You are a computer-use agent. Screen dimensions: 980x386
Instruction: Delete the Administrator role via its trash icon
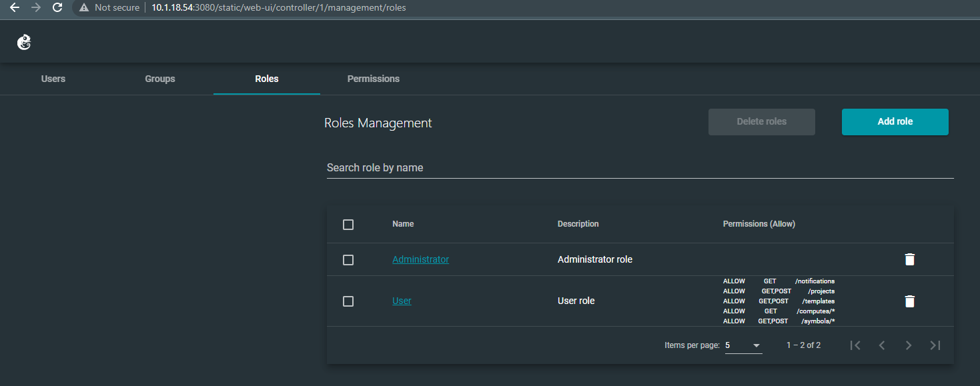tap(910, 259)
